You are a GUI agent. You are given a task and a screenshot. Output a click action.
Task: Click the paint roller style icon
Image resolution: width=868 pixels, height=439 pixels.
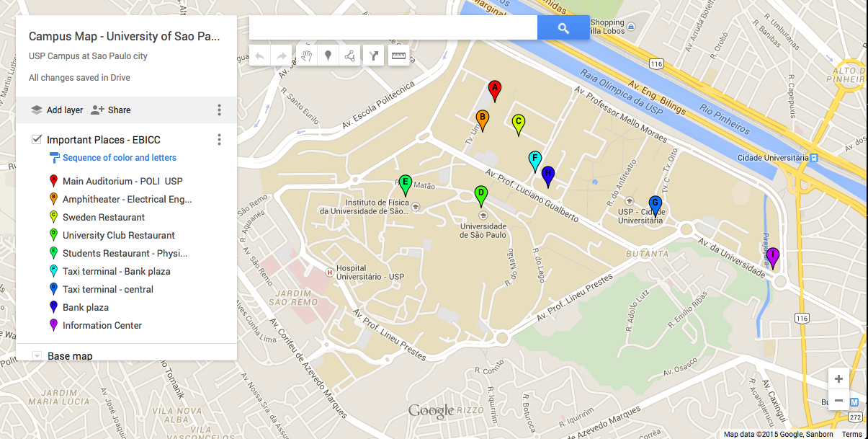point(54,158)
